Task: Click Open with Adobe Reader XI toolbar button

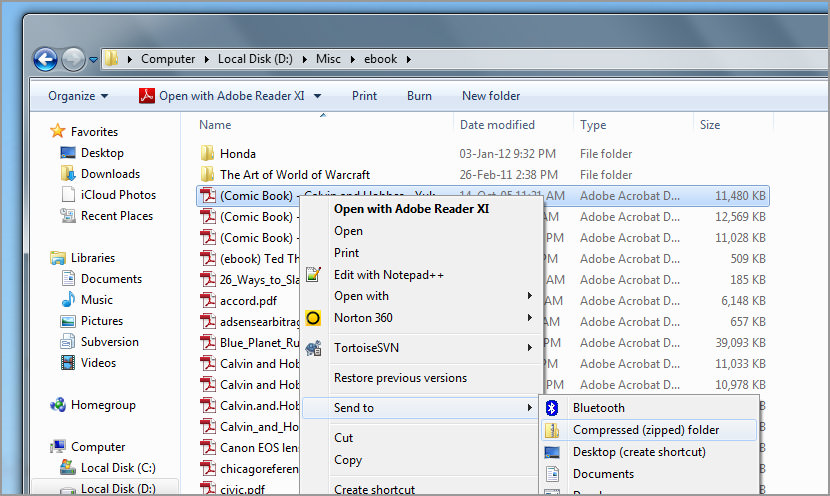Action: point(222,96)
